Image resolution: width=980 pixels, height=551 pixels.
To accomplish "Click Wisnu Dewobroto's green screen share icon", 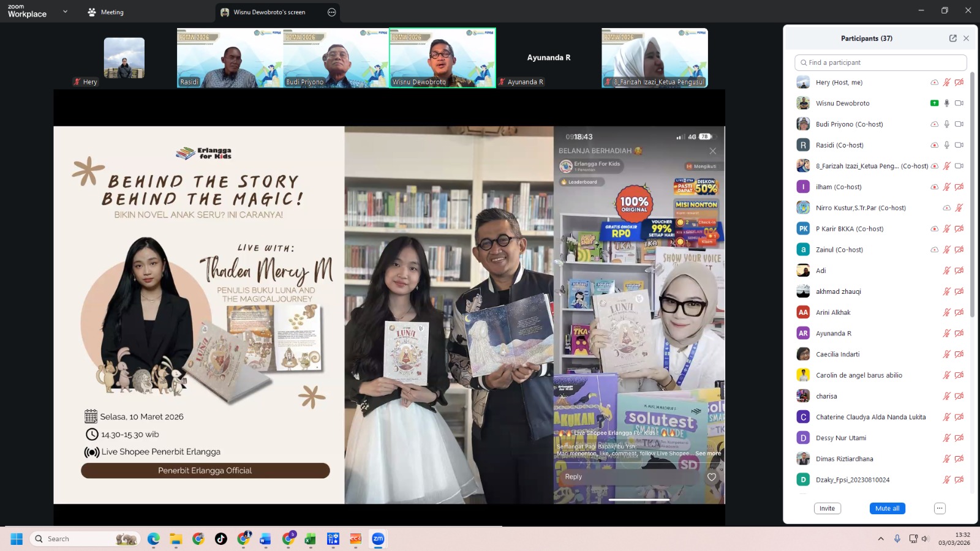I will pyautogui.click(x=934, y=103).
